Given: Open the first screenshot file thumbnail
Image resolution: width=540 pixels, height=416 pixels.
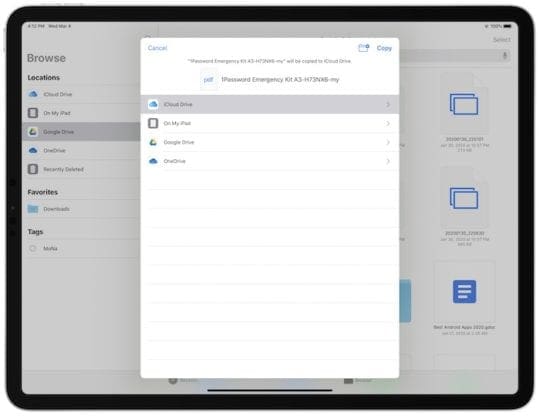Looking at the screenshot, I should pyautogui.click(x=464, y=104).
